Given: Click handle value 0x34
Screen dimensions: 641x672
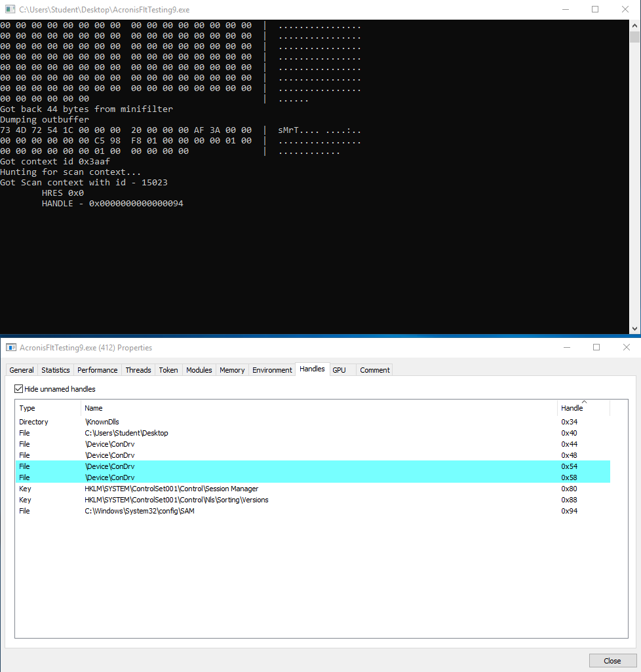Looking at the screenshot, I should tap(569, 422).
